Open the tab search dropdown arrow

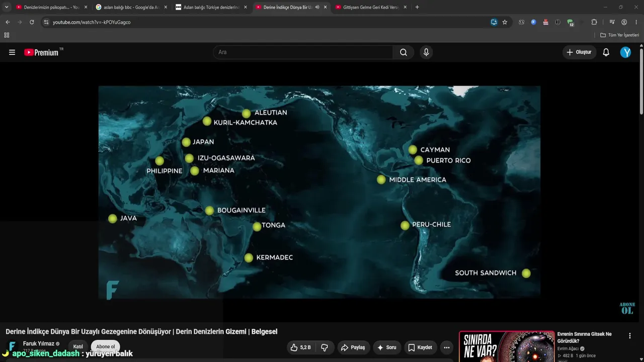(7, 7)
